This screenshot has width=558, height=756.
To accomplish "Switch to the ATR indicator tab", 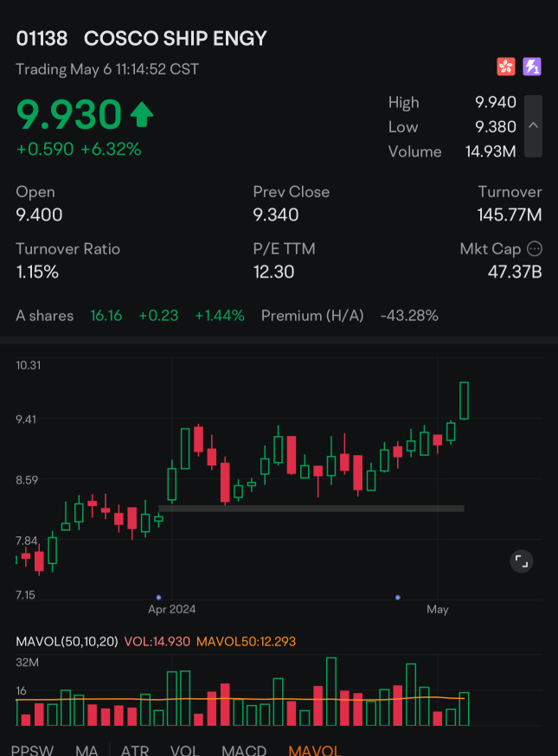I will [135, 750].
